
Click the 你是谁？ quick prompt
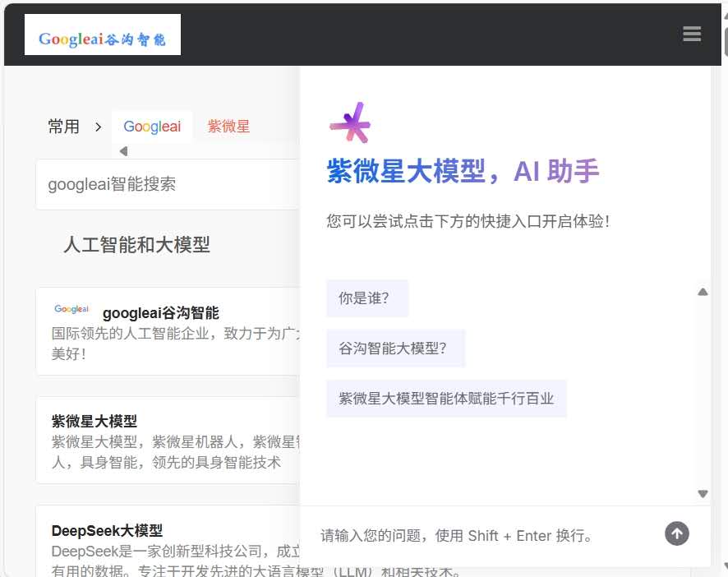[366, 298]
